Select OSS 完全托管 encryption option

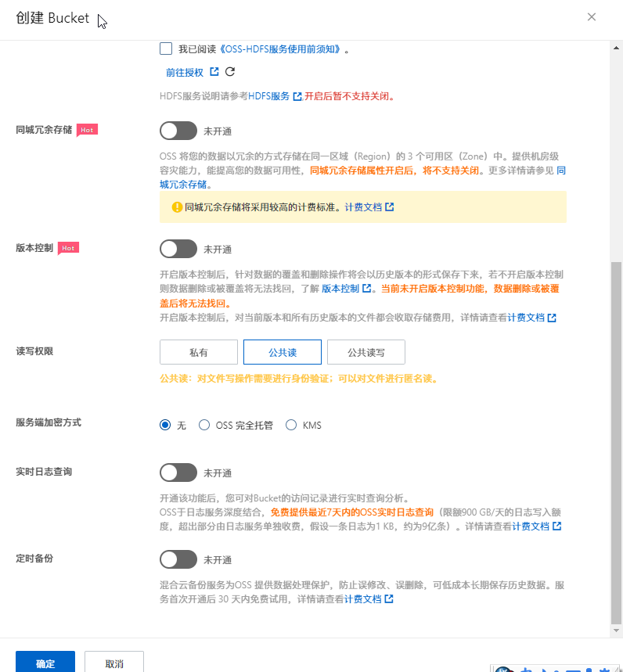tap(205, 426)
